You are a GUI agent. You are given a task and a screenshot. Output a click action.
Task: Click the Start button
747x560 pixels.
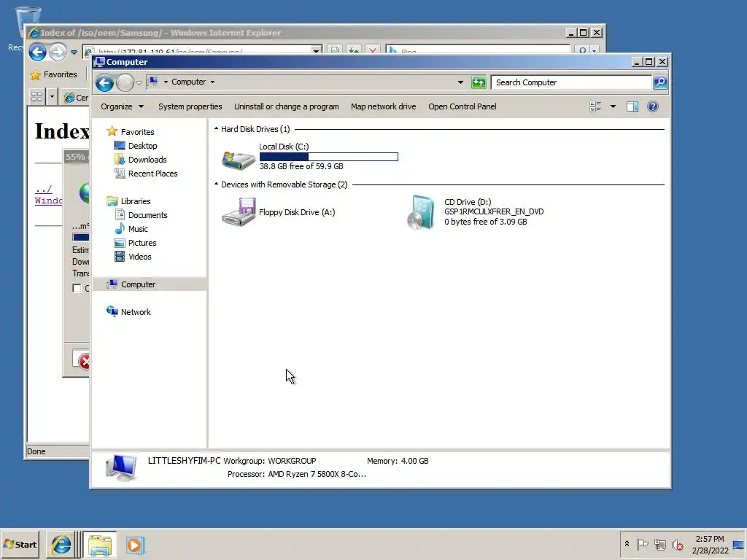[x=20, y=544]
